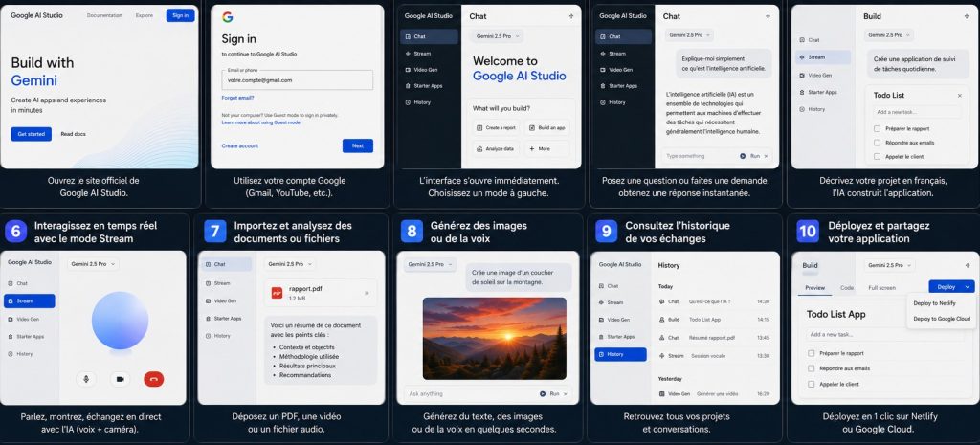Choose Deploy to Netlify from the menu

[934, 303]
